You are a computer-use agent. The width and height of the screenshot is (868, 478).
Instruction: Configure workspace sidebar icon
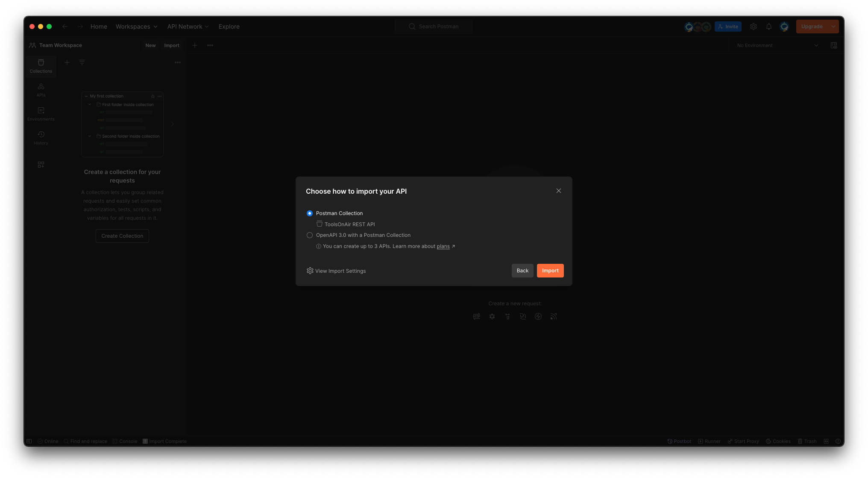click(41, 165)
